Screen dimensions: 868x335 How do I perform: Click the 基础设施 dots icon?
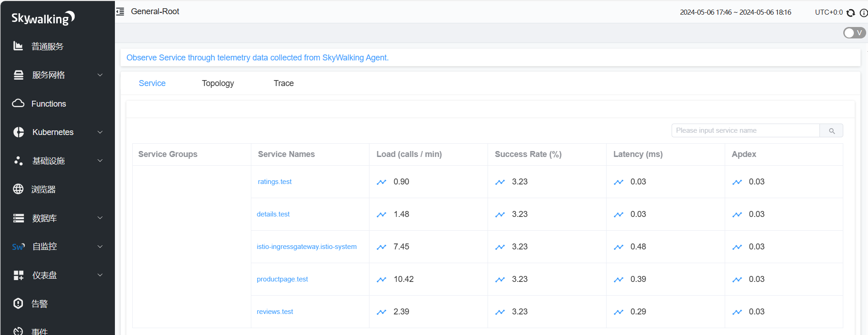pyautogui.click(x=18, y=161)
